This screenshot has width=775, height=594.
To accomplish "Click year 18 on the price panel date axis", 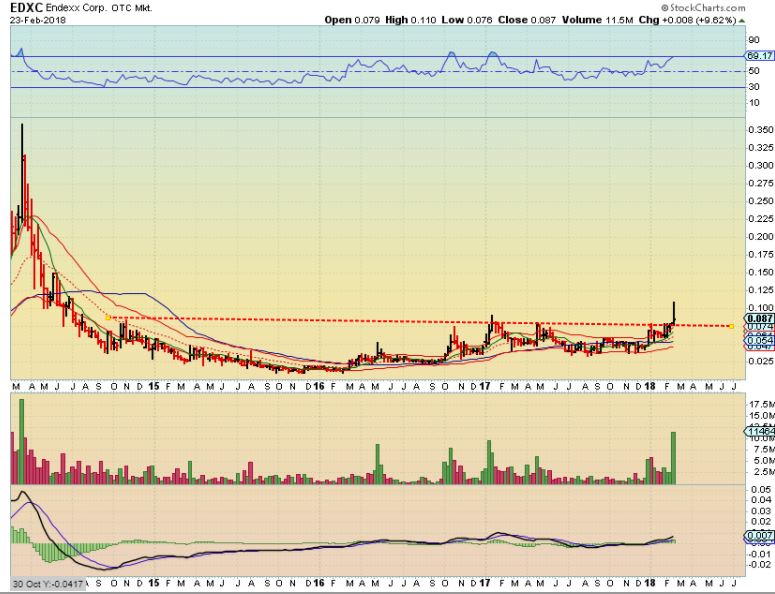I will (x=650, y=386).
